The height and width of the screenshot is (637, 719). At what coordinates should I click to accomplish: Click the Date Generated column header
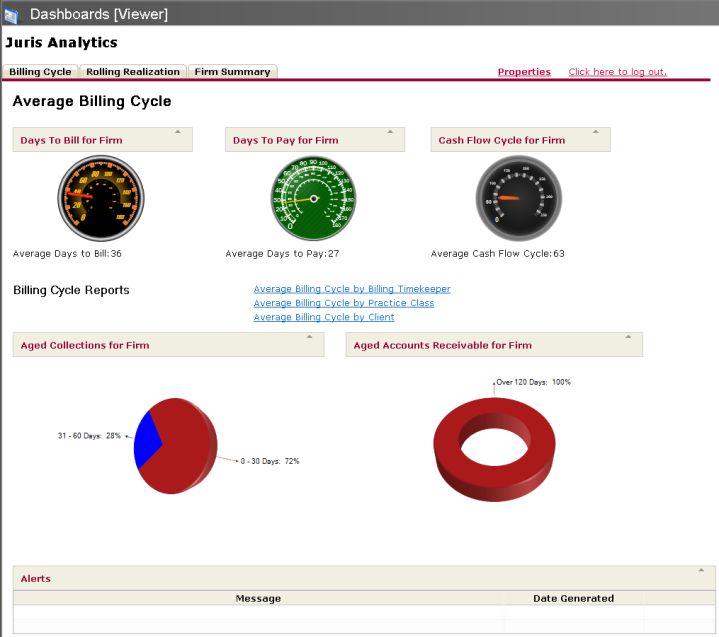[573, 598]
